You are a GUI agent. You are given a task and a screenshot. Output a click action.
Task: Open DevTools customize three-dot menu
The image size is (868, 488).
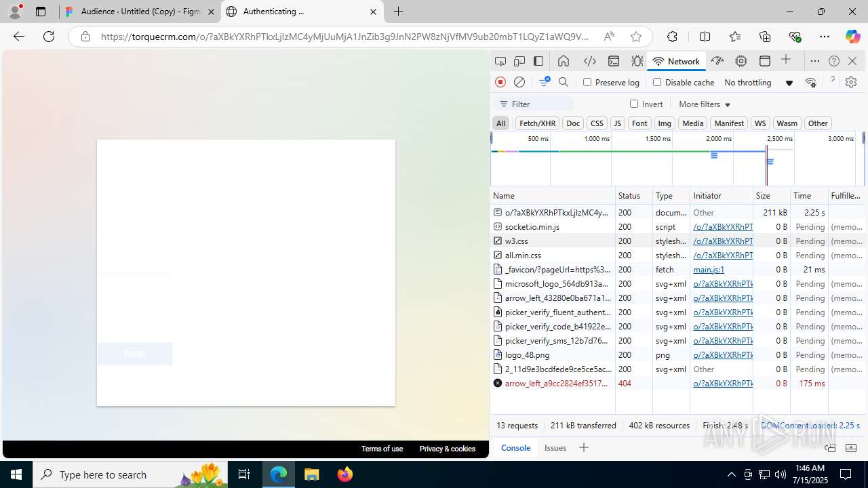(815, 61)
